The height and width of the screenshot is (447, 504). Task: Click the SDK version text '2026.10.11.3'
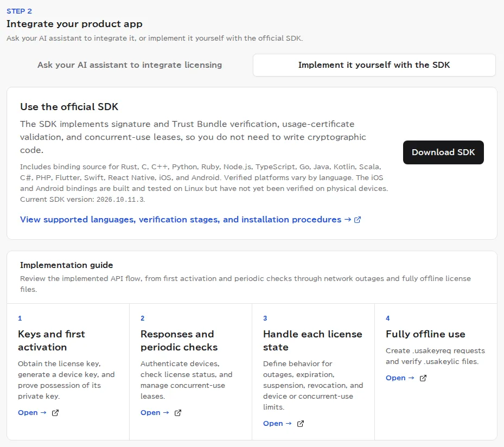click(120, 200)
